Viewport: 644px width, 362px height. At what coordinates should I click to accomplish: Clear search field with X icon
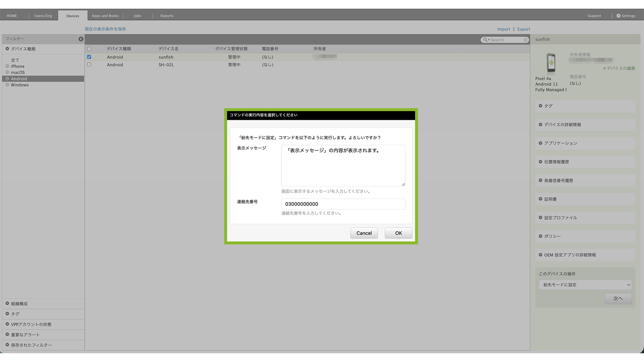pos(525,40)
